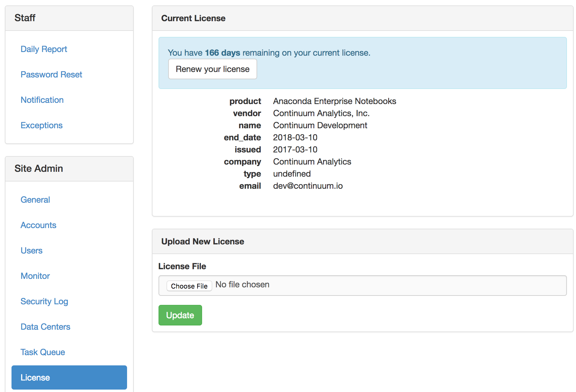
Task: Click Choose File for the license
Action: tap(189, 286)
